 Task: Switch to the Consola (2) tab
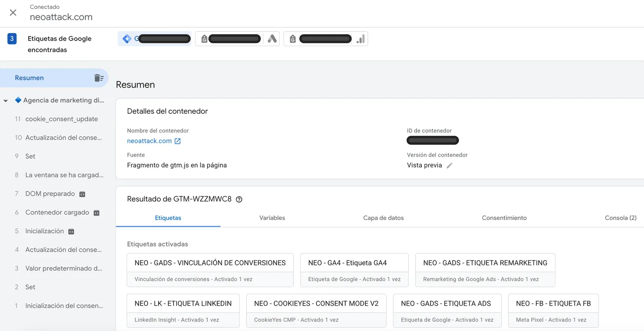click(x=621, y=218)
